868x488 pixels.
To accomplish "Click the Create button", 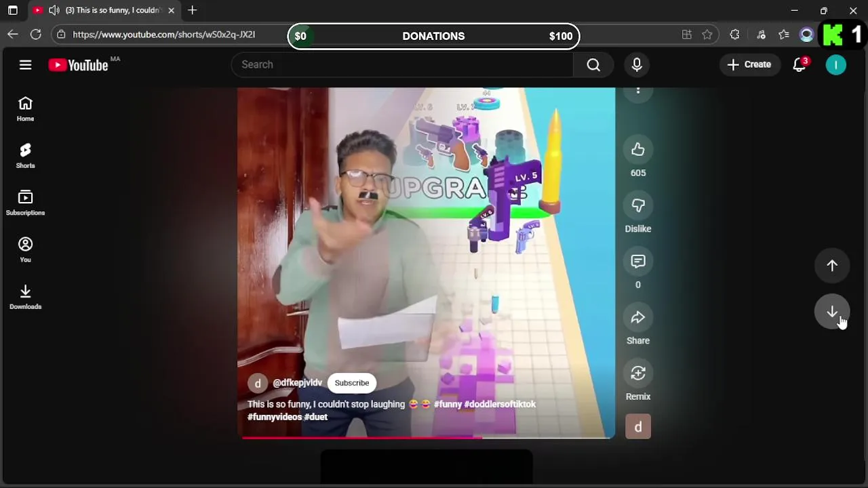I will click(x=749, y=64).
